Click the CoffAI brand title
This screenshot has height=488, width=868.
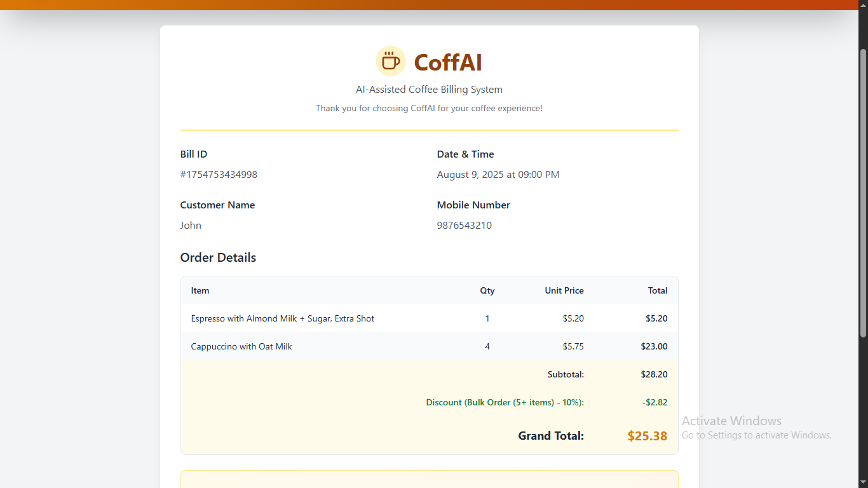[x=448, y=62]
